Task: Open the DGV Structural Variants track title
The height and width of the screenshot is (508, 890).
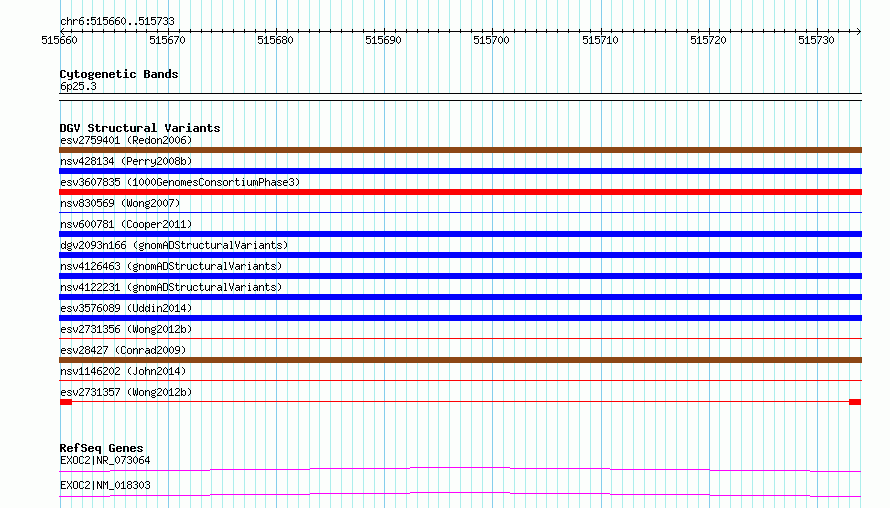Action: point(140,128)
